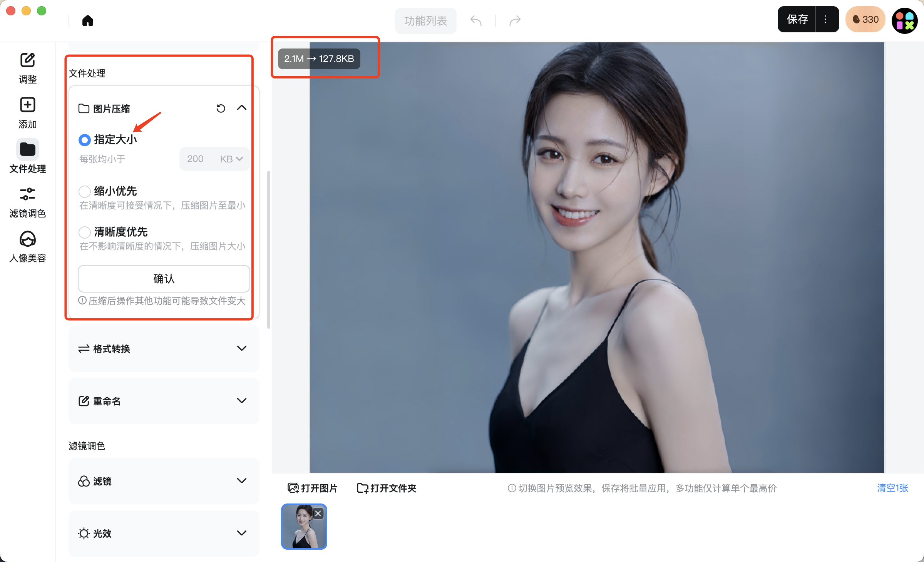Select the 清晰度优先 radio option
Screen dimensions: 924x562
click(x=85, y=232)
